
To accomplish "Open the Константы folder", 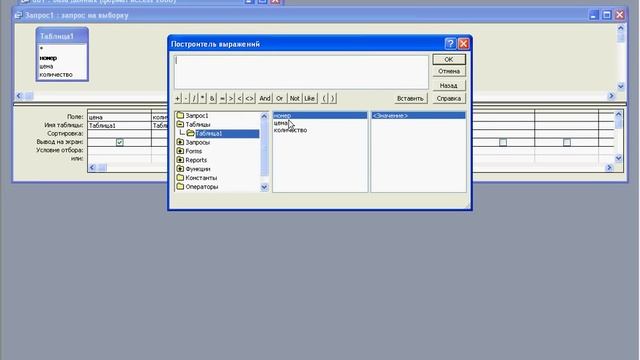I will tap(201, 178).
